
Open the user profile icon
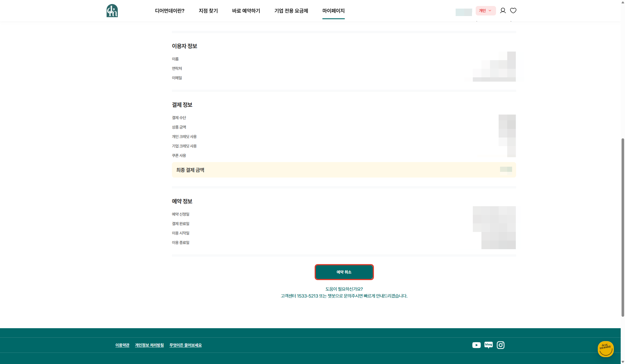coord(503,11)
